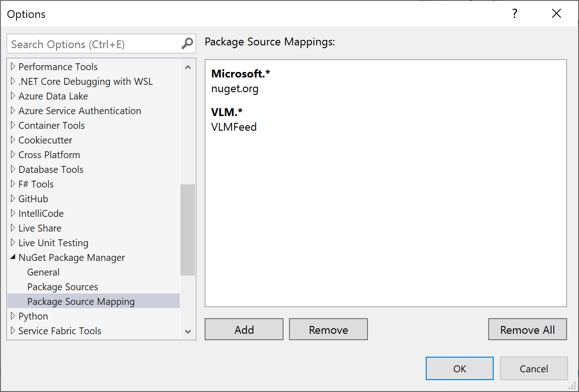The image size is (579, 392).
Task: Click inside the Search Options field
Action: [x=94, y=44]
